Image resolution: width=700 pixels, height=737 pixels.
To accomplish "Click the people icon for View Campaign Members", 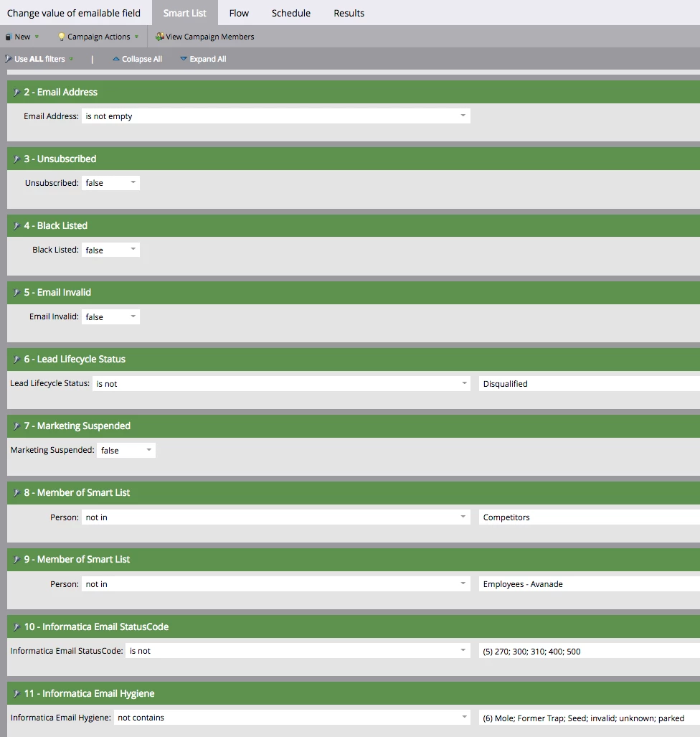I will tap(160, 37).
